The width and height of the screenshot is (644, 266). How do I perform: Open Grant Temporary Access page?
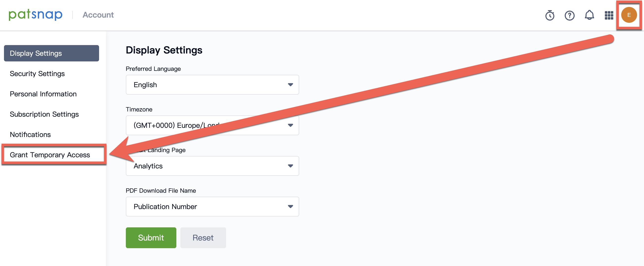(x=50, y=155)
